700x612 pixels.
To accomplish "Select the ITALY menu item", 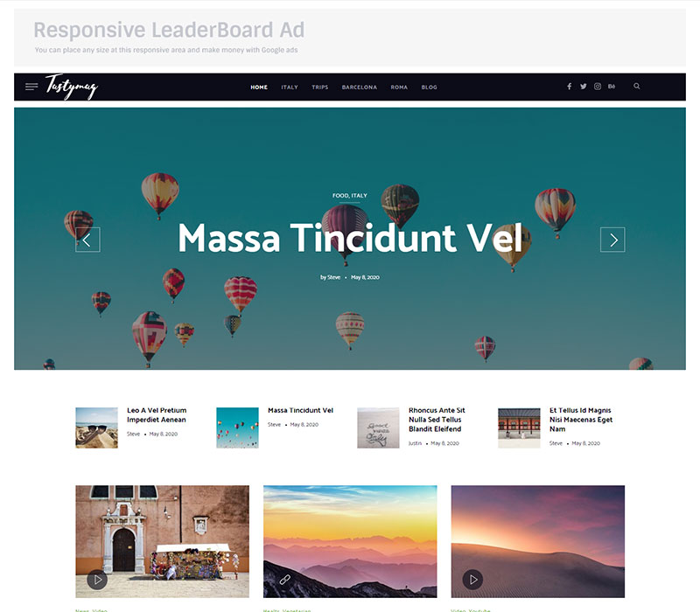I will pyautogui.click(x=290, y=87).
